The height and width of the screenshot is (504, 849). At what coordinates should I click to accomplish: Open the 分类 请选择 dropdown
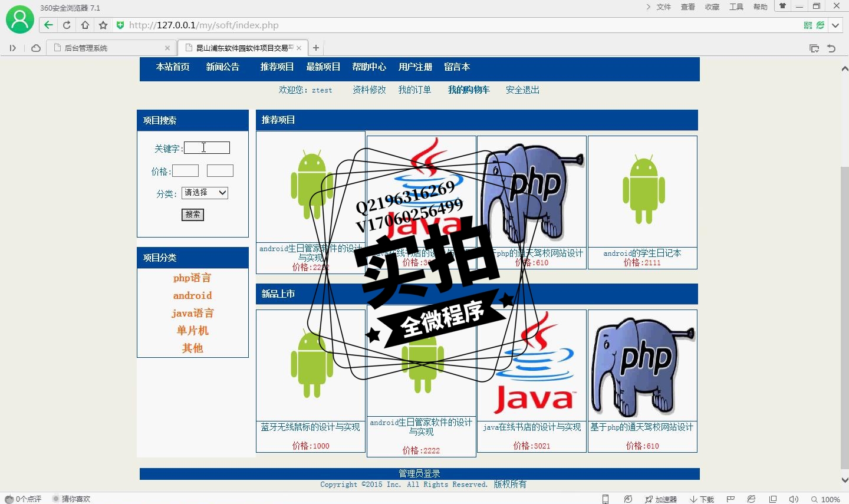click(x=205, y=193)
